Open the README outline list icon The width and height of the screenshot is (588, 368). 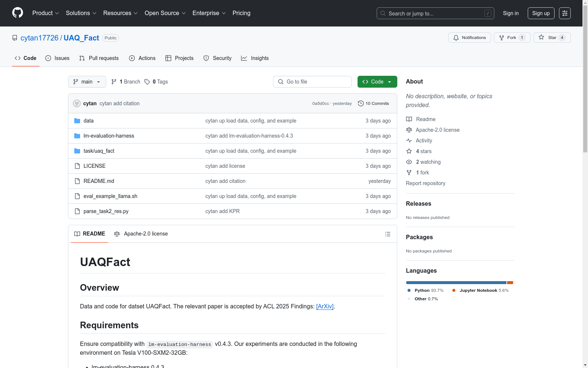pos(387,234)
